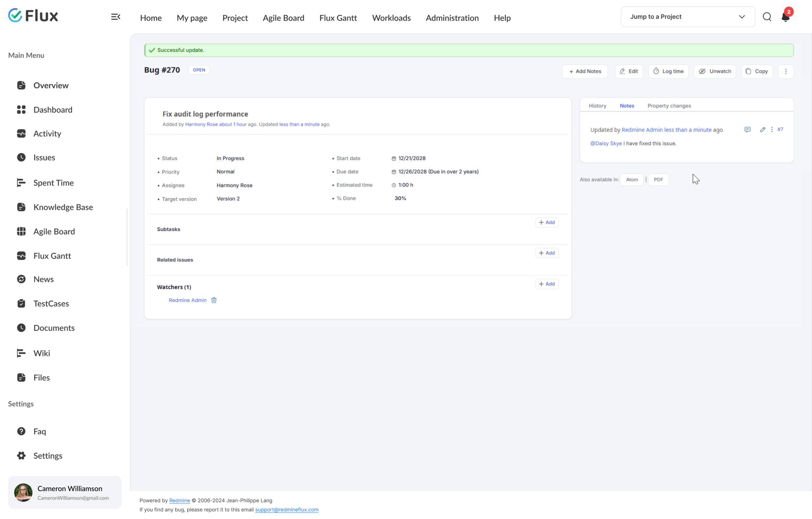Open Cameron Williamson's profile card
Screen dimensions: 812x519
tap(65, 492)
